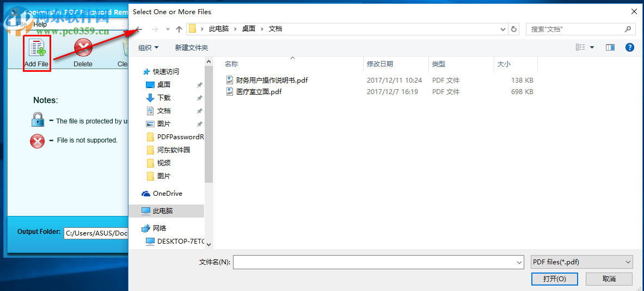Change view layout icon
The height and width of the screenshot is (291, 644).
click(580, 47)
